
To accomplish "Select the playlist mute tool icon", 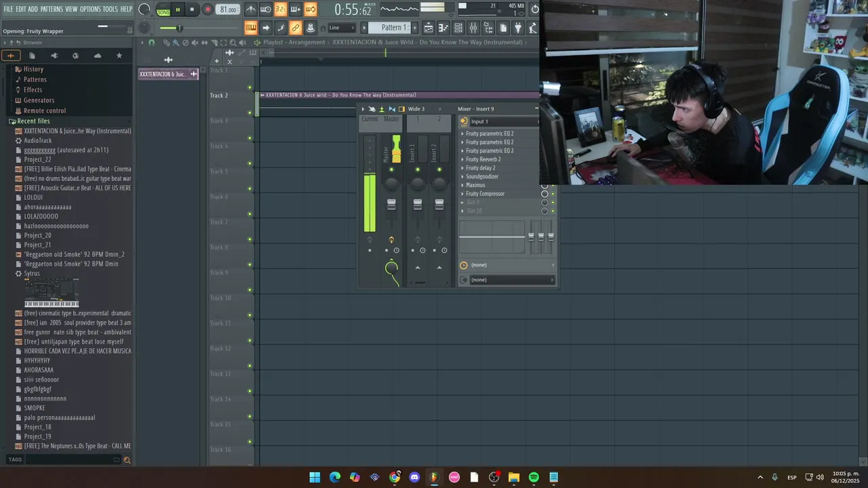I will pos(195,43).
